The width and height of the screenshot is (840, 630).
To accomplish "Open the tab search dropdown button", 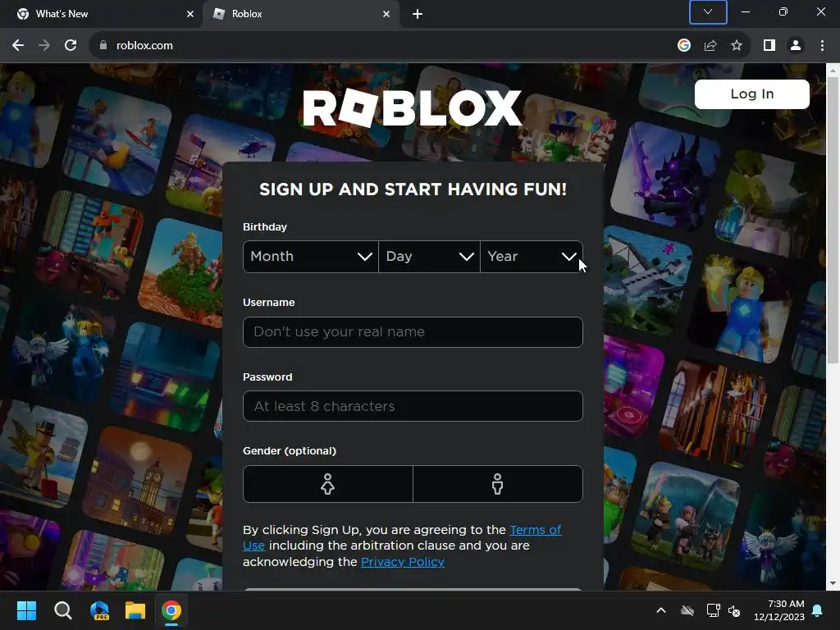I will click(x=708, y=12).
